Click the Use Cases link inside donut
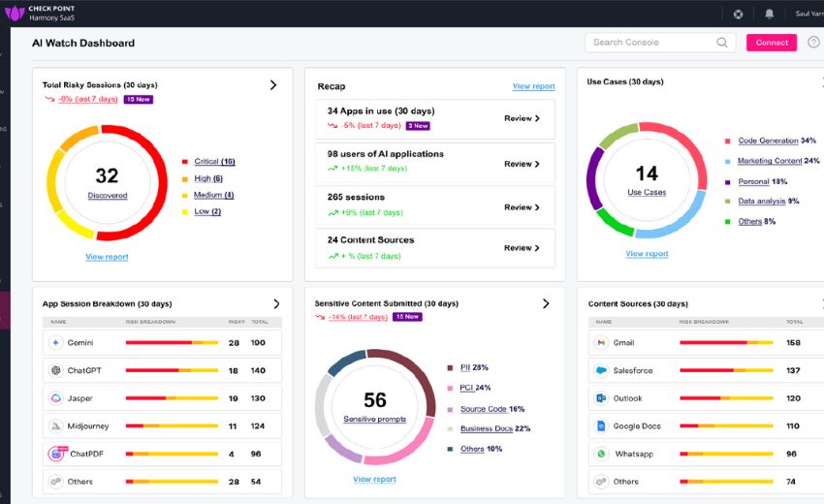 pyautogui.click(x=647, y=192)
